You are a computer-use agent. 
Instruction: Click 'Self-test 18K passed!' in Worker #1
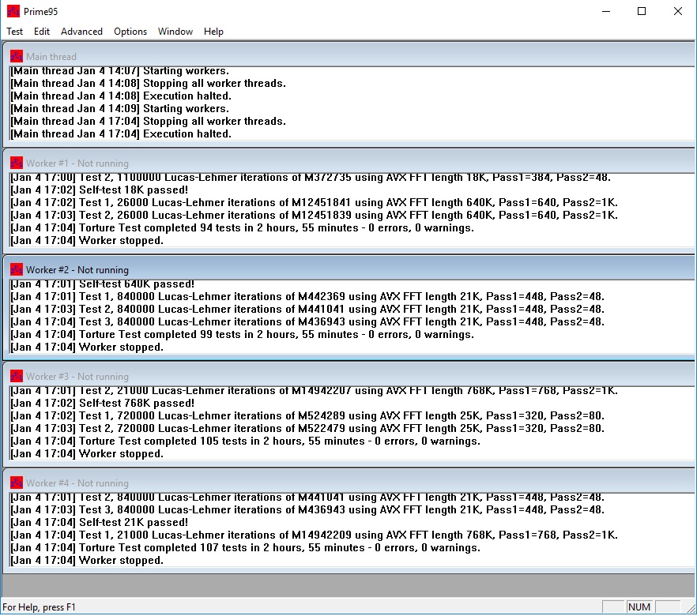click(x=100, y=190)
